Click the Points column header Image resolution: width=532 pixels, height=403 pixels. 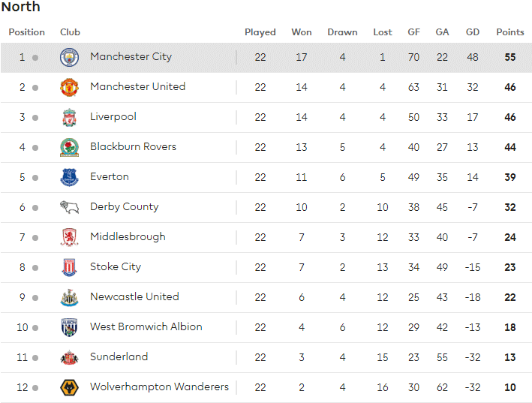tap(510, 32)
